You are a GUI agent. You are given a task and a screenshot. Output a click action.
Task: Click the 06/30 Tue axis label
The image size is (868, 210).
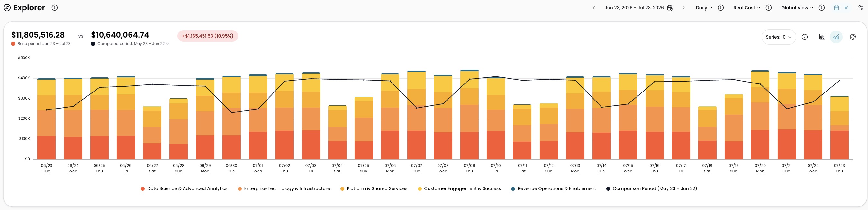pos(231,168)
